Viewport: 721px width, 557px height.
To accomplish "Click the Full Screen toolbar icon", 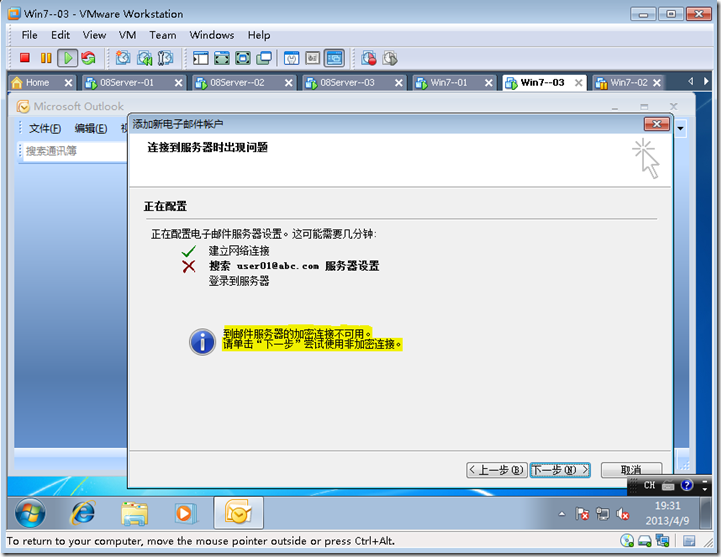I will pos(243,58).
